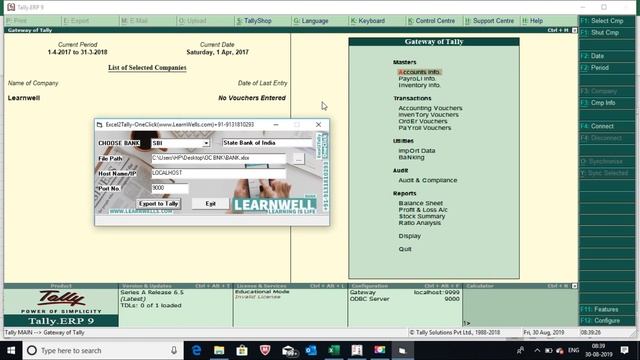
Task: Select Order Vouchers in Gateway menu
Action: click(422, 121)
